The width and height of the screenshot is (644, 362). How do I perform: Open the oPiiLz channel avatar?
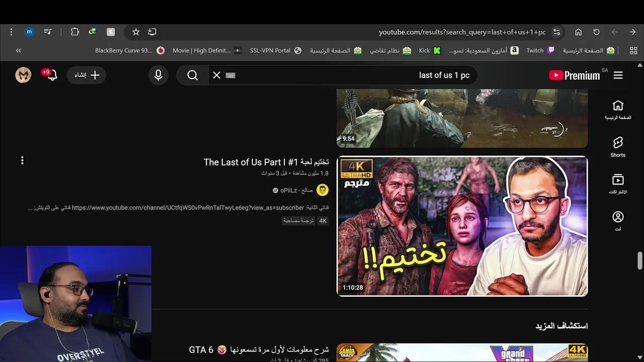tap(323, 190)
